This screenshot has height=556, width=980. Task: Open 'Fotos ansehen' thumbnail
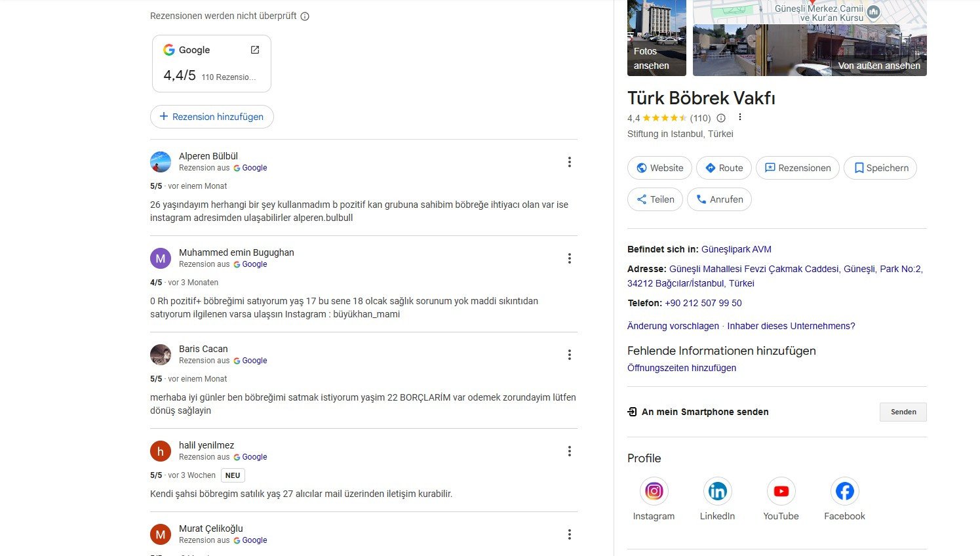(657, 38)
